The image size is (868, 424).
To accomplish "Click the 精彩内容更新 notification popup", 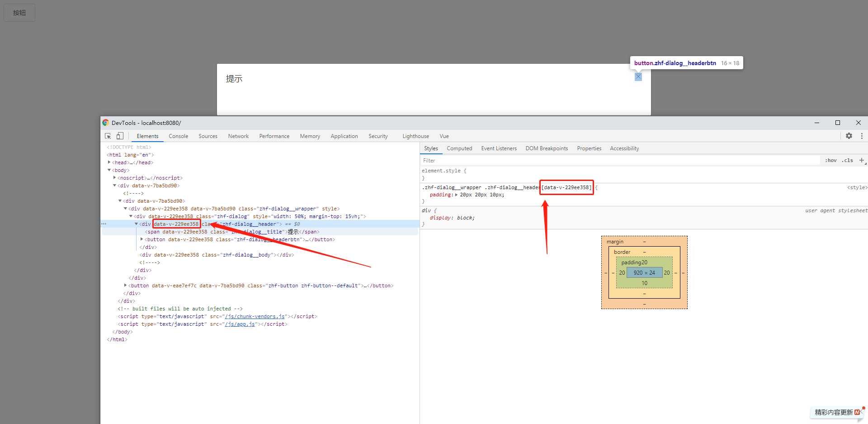I will click(x=837, y=412).
